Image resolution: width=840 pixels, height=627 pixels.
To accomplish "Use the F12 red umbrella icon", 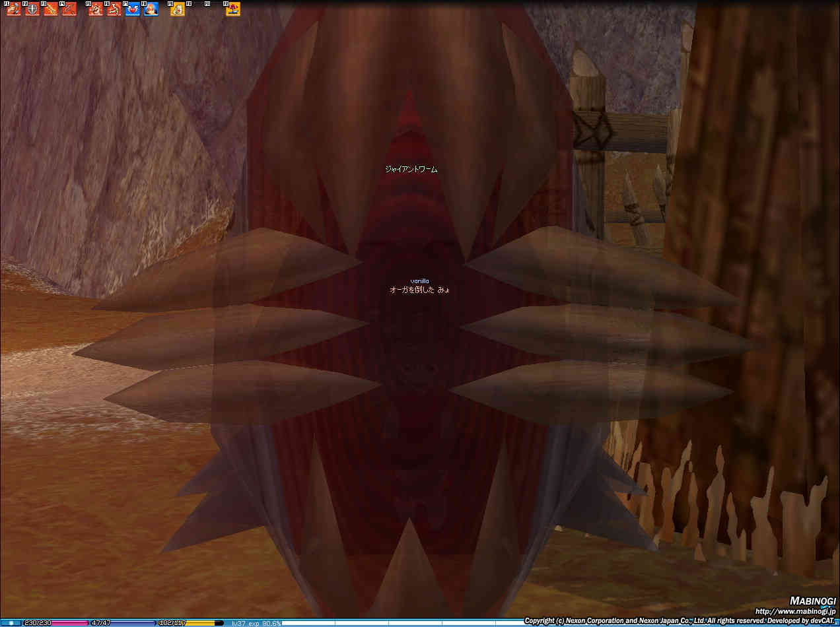I will [233, 9].
